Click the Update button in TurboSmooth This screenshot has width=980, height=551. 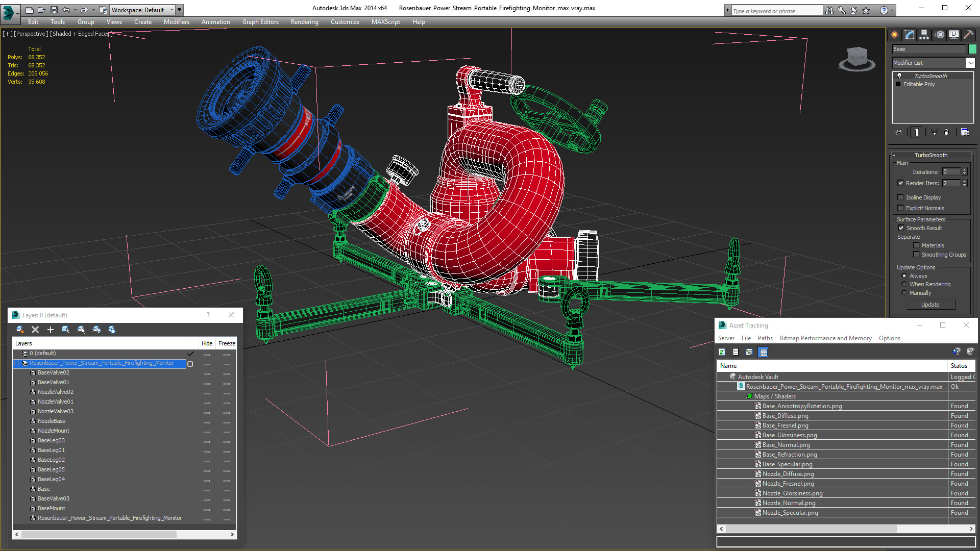[930, 305]
